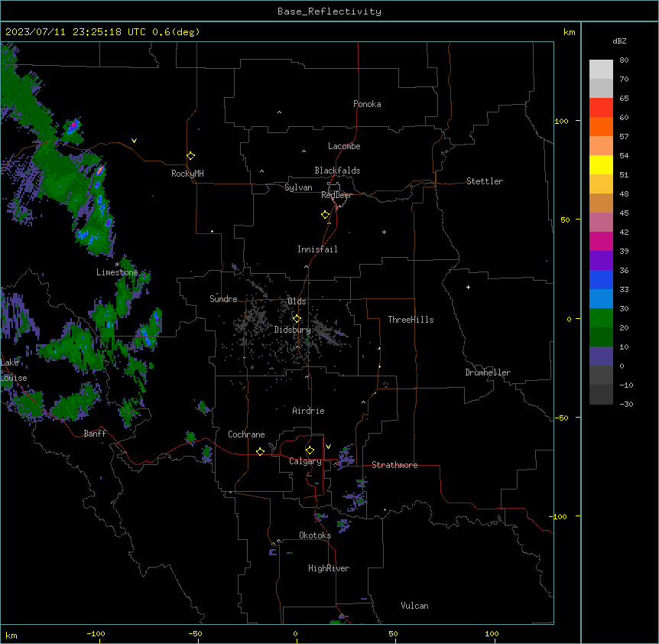Click the RedDeer city label
This screenshot has width=659, height=644.
pyautogui.click(x=336, y=195)
